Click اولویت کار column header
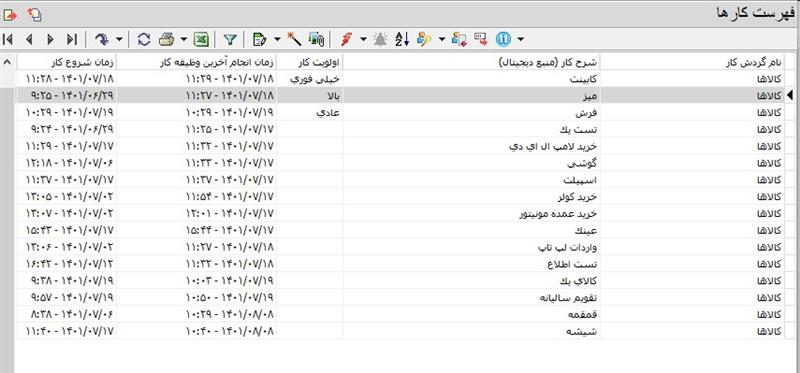This screenshot has width=800, height=373. click(x=310, y=62)
